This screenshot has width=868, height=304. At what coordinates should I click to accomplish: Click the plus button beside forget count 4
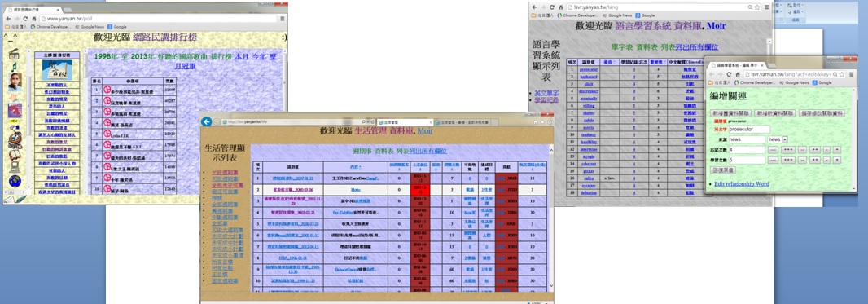[837, 149]
